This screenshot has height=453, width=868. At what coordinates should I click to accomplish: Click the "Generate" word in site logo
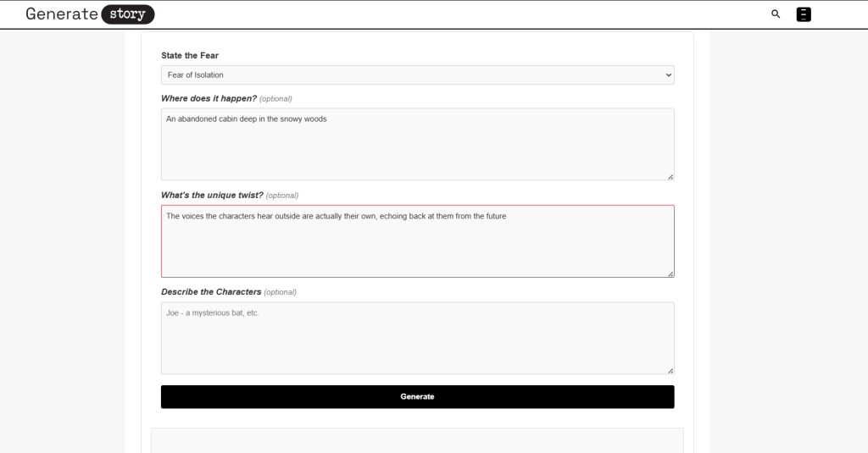(61, 14)
